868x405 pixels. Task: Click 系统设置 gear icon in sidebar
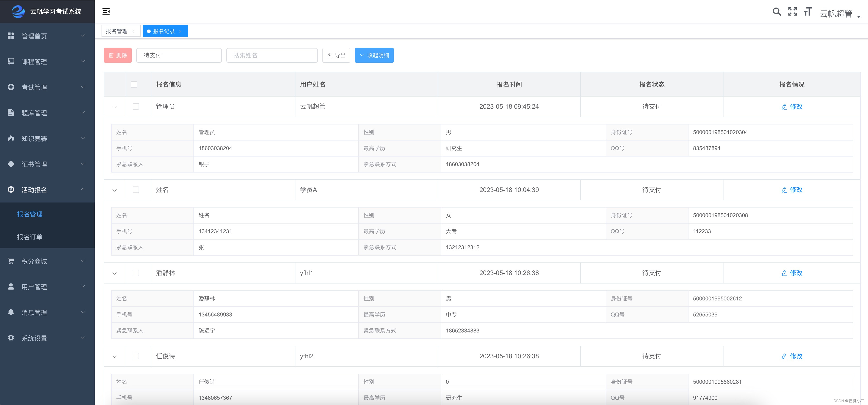point(11,338)
